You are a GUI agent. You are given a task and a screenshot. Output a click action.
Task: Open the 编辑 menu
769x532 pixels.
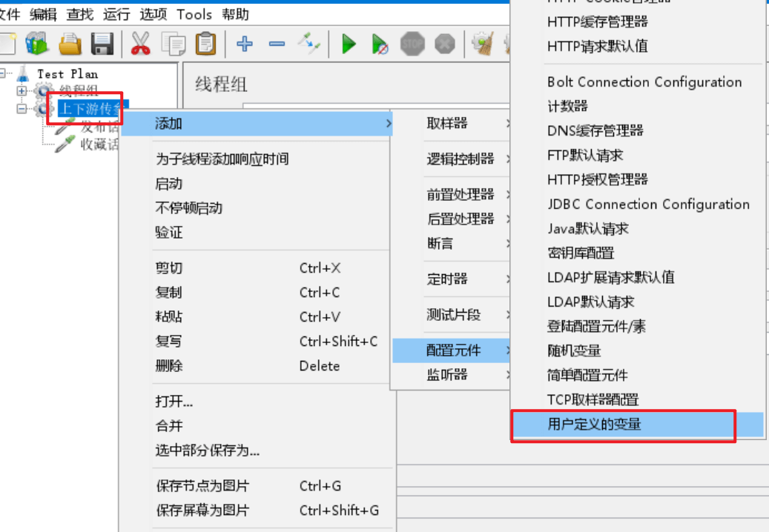[x=43, y=14]
